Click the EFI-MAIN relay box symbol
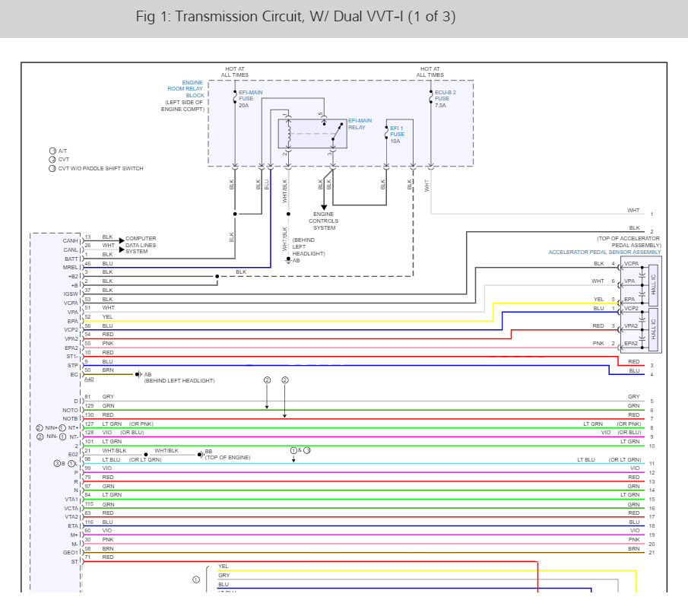 pyautogui.click(x=312, y=134)
